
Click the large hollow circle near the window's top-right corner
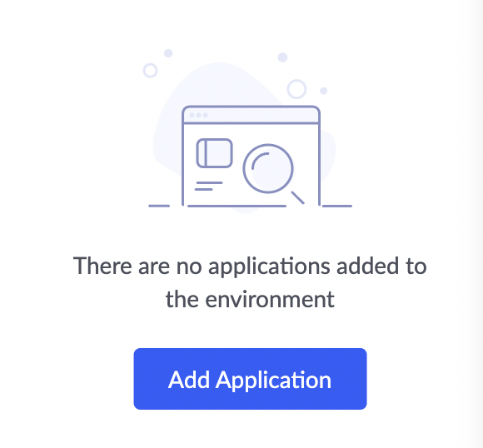296,89
